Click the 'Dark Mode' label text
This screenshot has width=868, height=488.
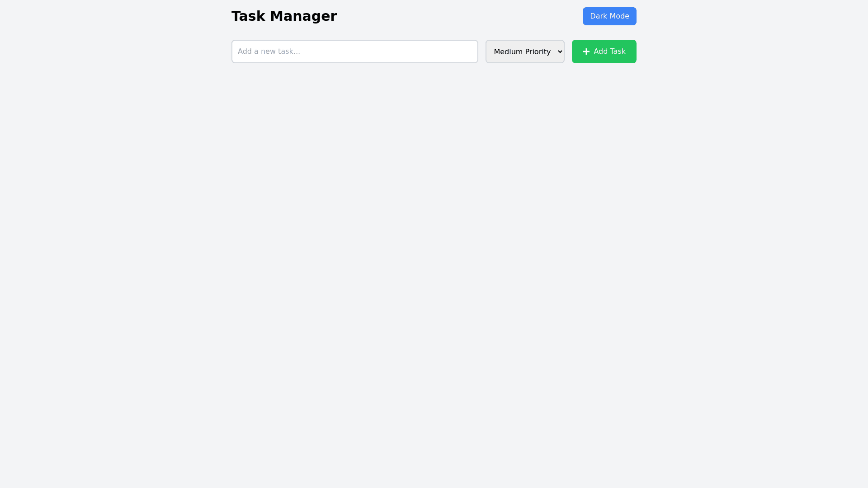click(x=609, y=16)
